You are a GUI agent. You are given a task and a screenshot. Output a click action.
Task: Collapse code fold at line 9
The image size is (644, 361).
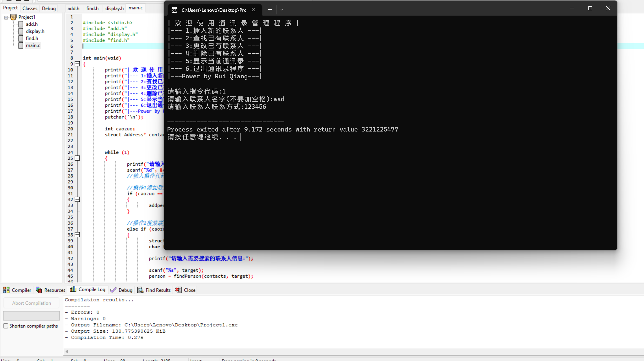click(x=77, y=64)
